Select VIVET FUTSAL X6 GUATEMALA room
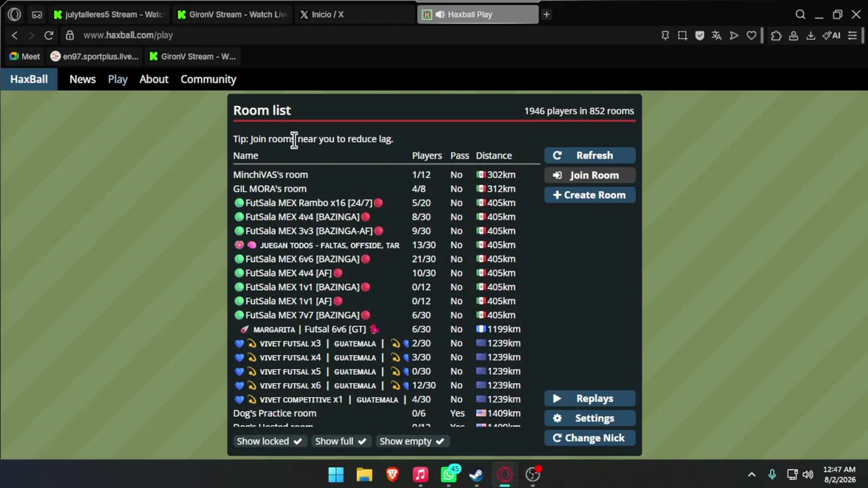The image size is (868, 488). pyautogui.click(x=387, y=386)
